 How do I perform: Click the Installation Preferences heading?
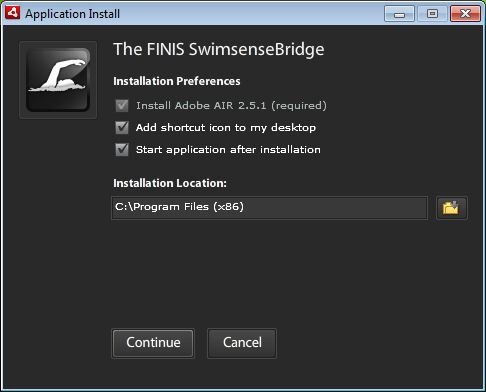coord(177,81)
